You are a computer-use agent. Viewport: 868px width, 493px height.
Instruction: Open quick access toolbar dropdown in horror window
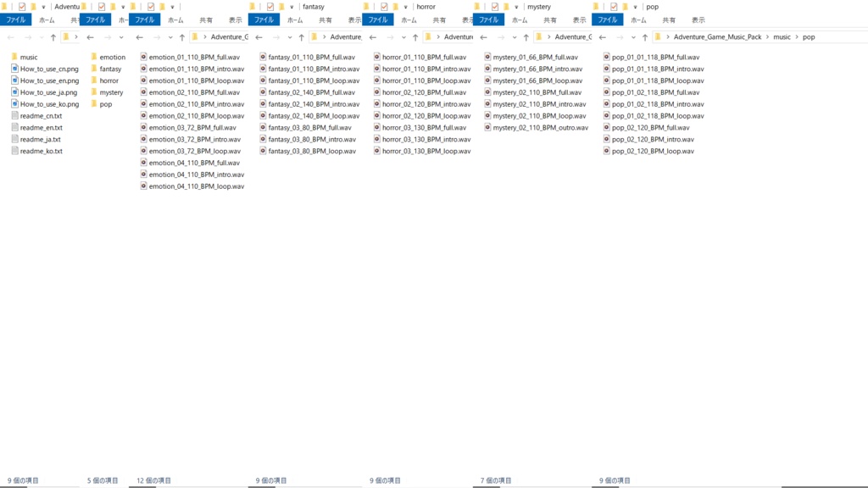(406, 7)
